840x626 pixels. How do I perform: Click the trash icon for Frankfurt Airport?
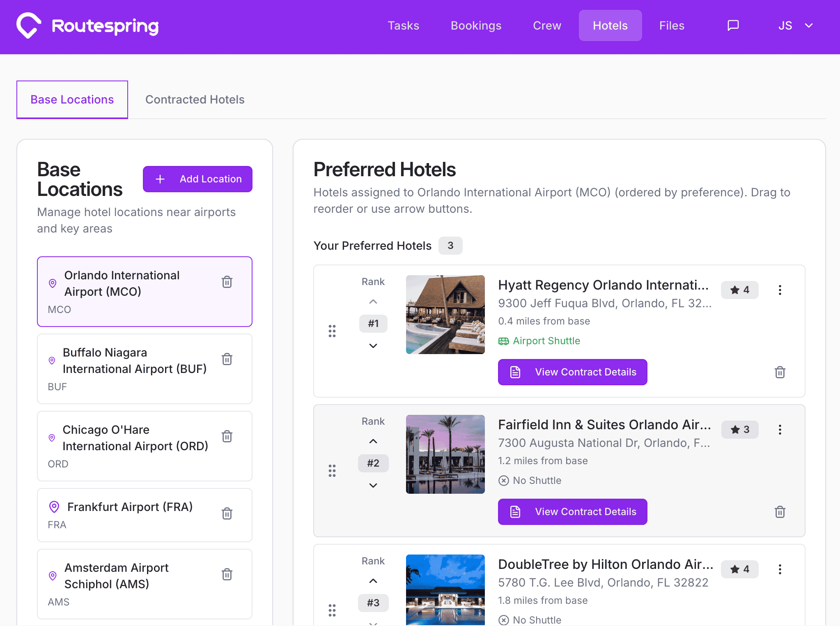pos(227,513)
